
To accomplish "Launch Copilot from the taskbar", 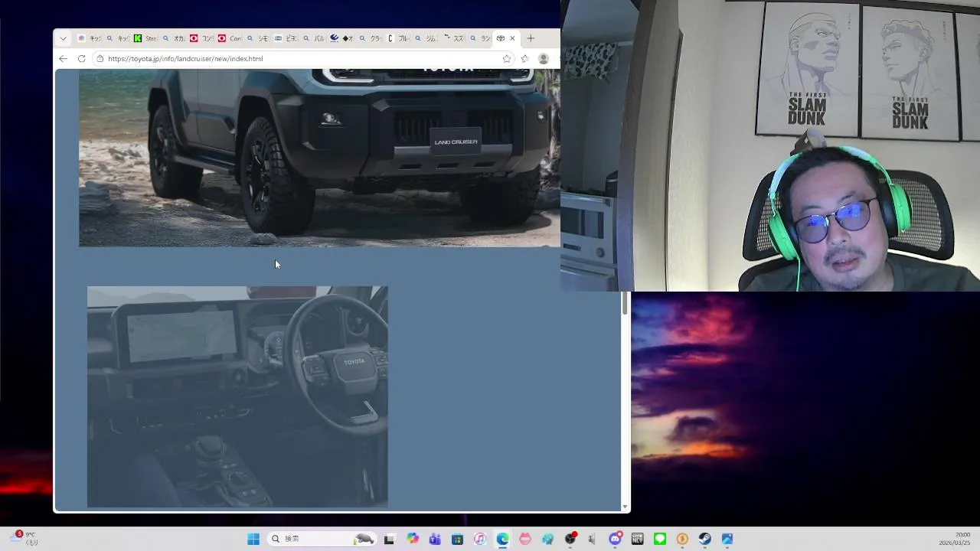I will pos(413,539).
